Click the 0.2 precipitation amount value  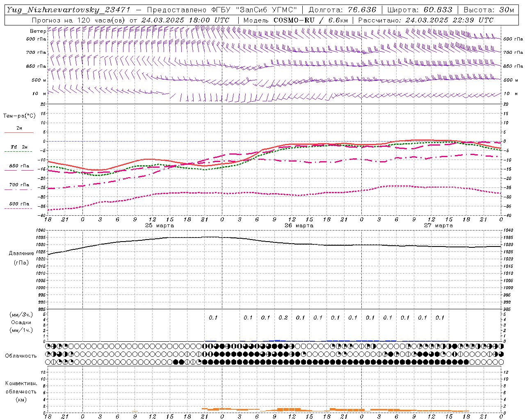click(x=283, y=317)
